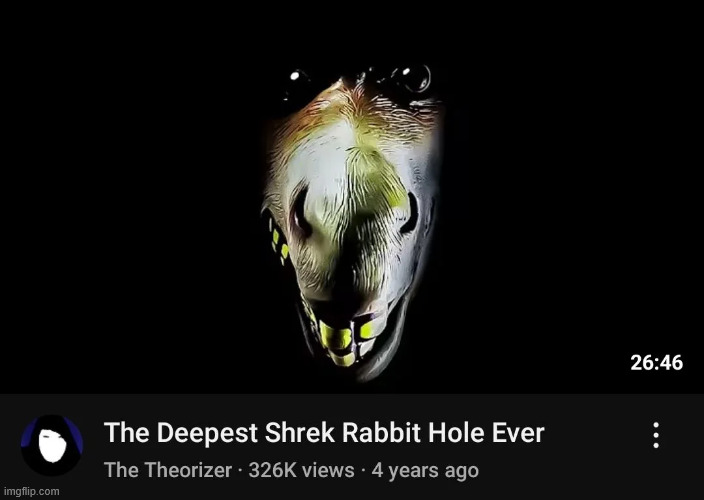Click the white face inside the channel avatar
The image size is (704, 500).
point(52,446)
